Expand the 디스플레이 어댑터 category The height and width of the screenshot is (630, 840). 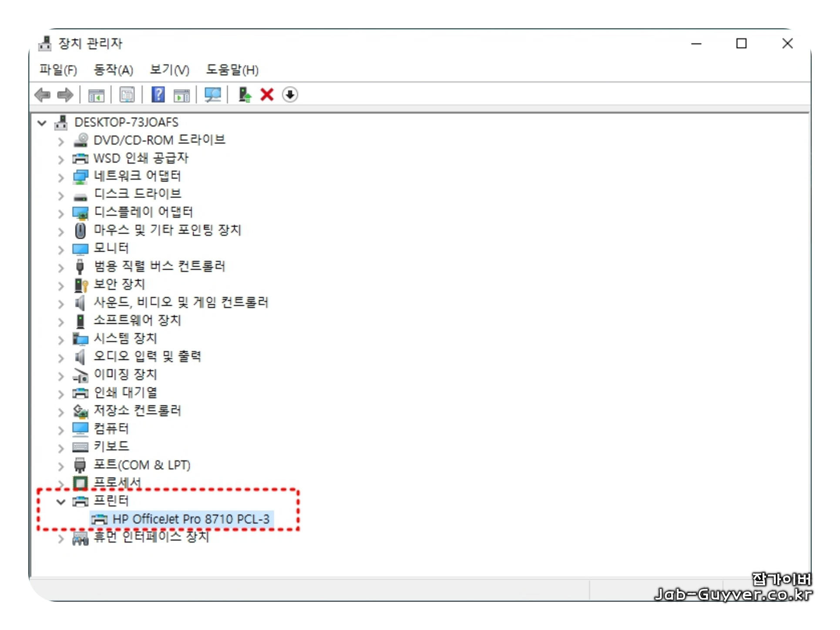click(61, 214)
